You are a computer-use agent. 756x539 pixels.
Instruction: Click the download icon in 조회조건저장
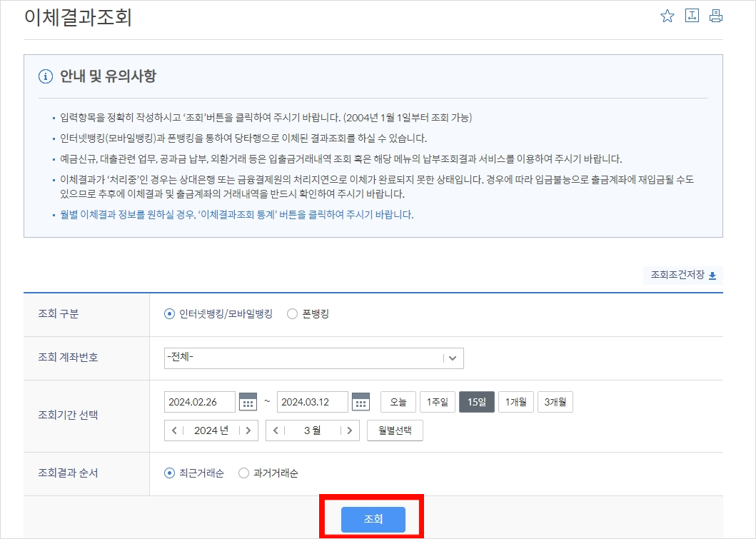[712, 276]
